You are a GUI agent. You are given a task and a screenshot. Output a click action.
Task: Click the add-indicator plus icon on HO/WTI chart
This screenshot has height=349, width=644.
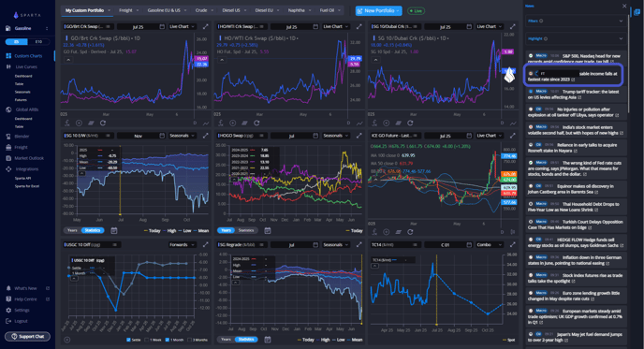click(x=232, y=123)
